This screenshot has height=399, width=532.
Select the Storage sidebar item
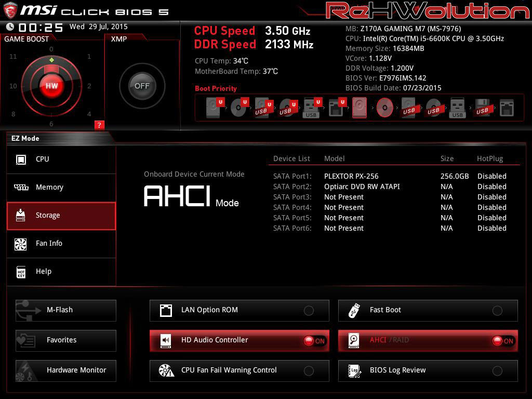61,216
